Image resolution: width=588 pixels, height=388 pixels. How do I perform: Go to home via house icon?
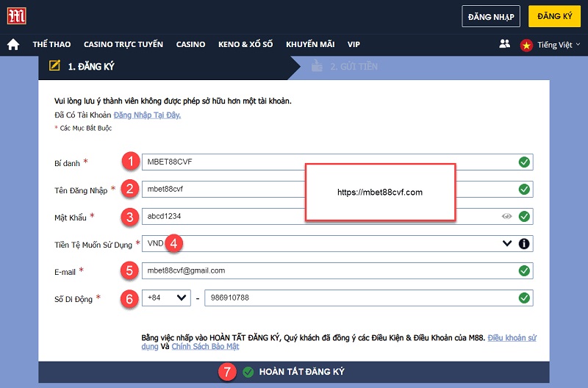pos(13,45)
